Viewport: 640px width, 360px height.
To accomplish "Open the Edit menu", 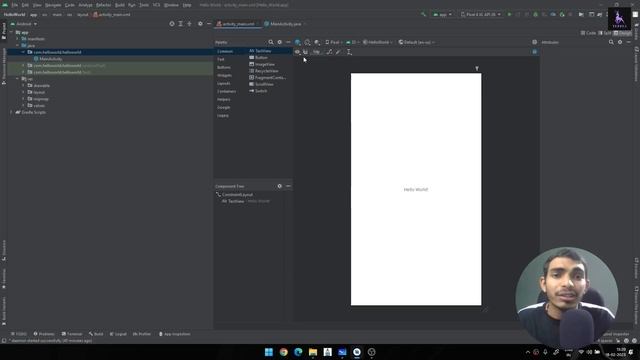I will pos(25,5).
